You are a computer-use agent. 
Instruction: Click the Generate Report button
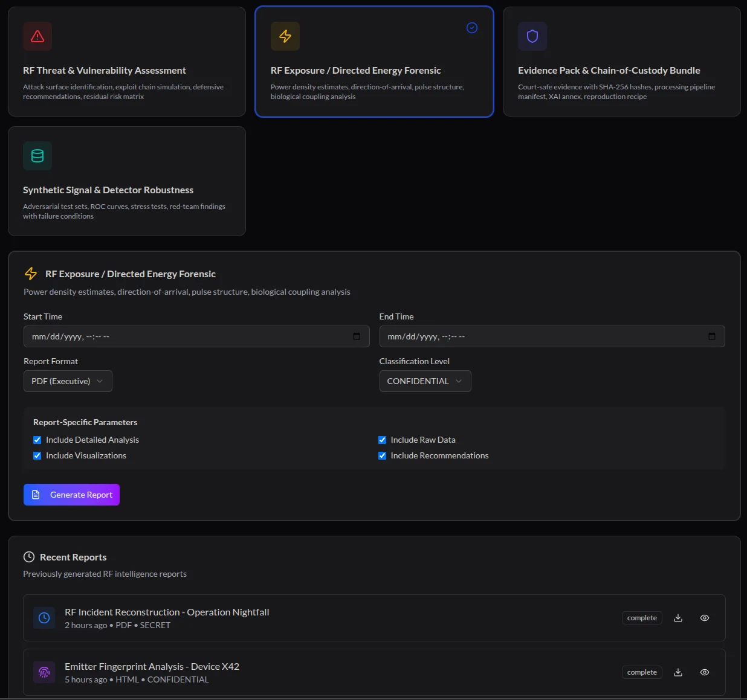[x=72, y=495]
